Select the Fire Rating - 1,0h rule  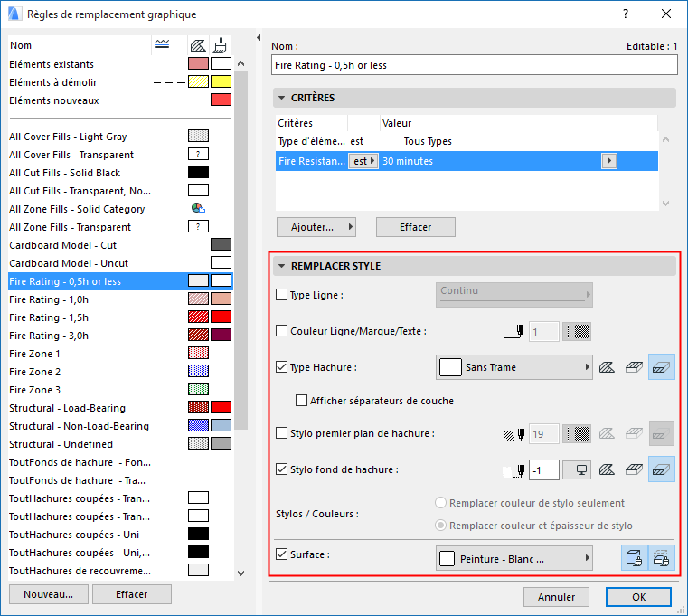[120, 299]
